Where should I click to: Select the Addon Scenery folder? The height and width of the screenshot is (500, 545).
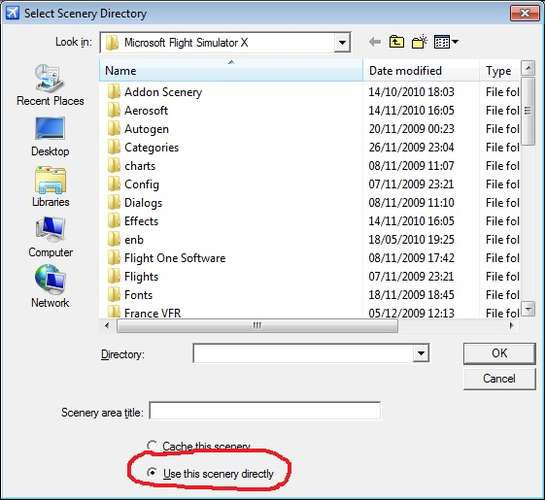(x=231, y=92)
